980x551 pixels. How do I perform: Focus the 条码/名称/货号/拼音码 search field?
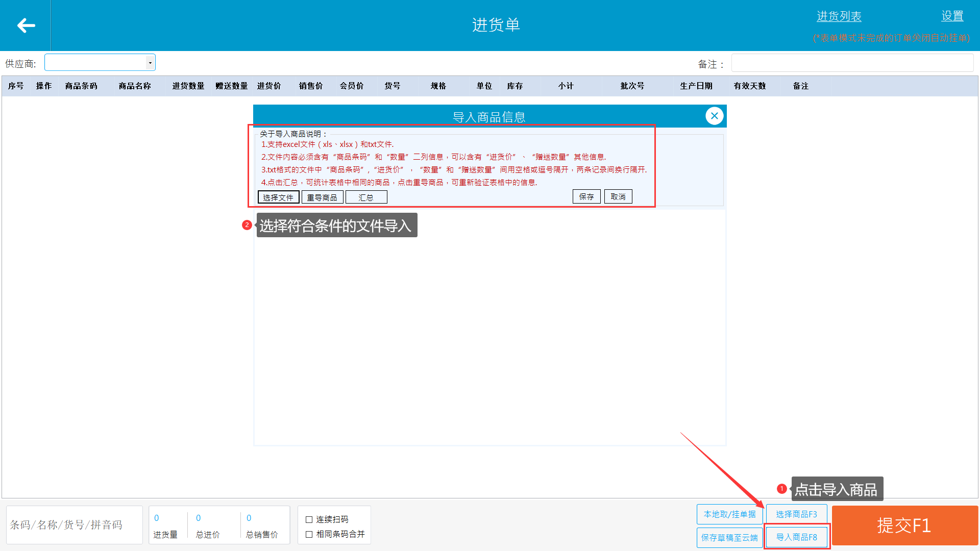click(x=75, y=525)
